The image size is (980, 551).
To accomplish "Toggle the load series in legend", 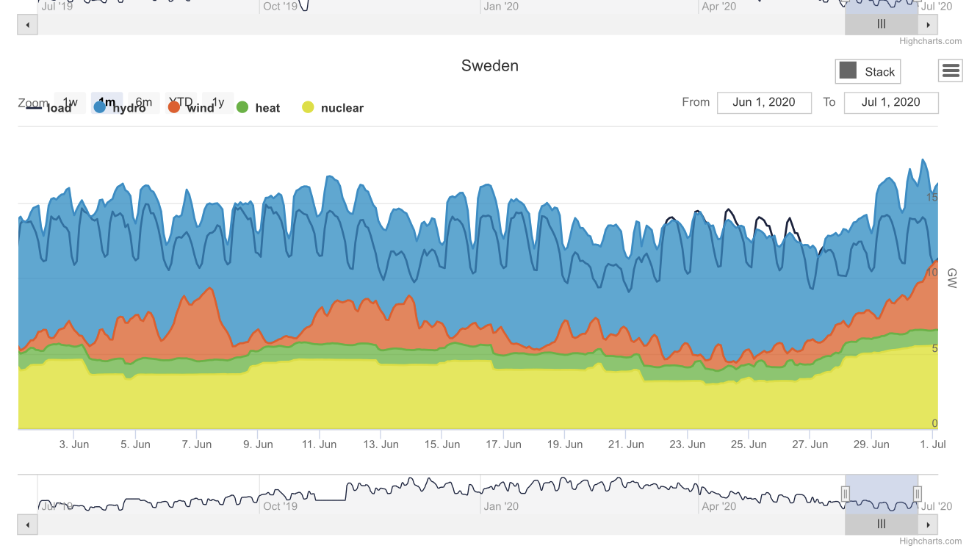I will 48,108.
